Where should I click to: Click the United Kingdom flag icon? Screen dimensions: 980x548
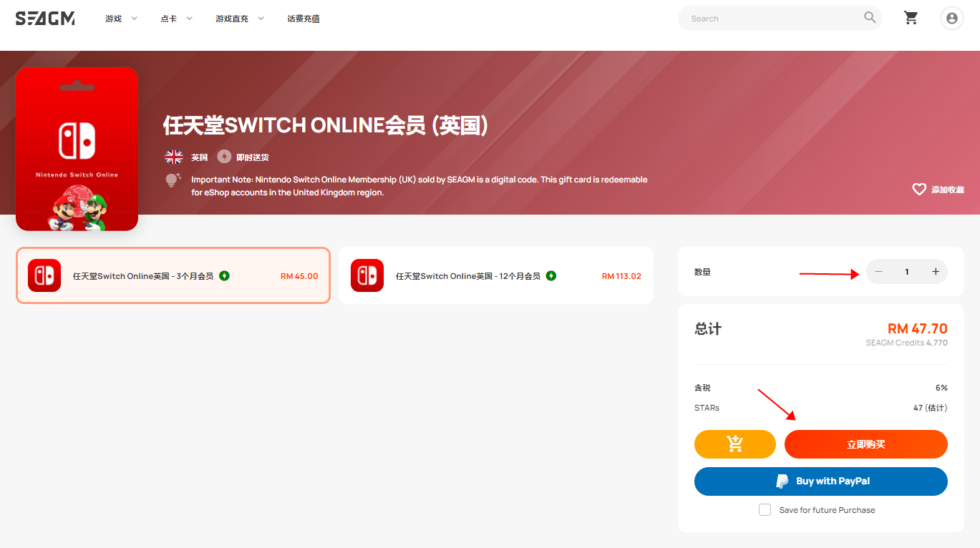pos(174,157)
